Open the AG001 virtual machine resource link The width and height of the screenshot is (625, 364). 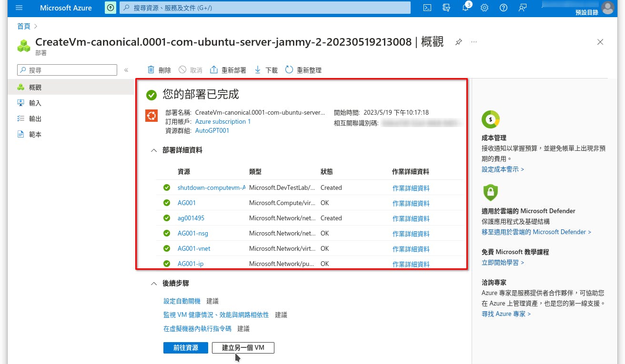point(187,203)
